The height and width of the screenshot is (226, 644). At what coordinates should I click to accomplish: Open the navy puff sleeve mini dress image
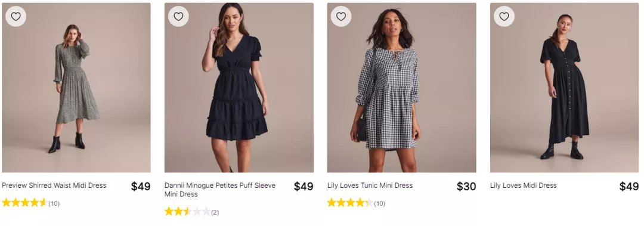(239, 88)
